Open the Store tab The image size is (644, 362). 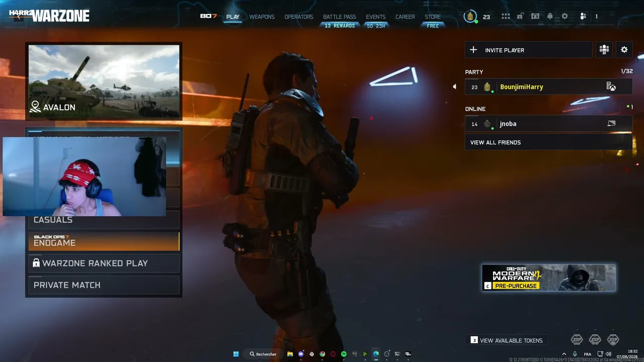point(433,17)
